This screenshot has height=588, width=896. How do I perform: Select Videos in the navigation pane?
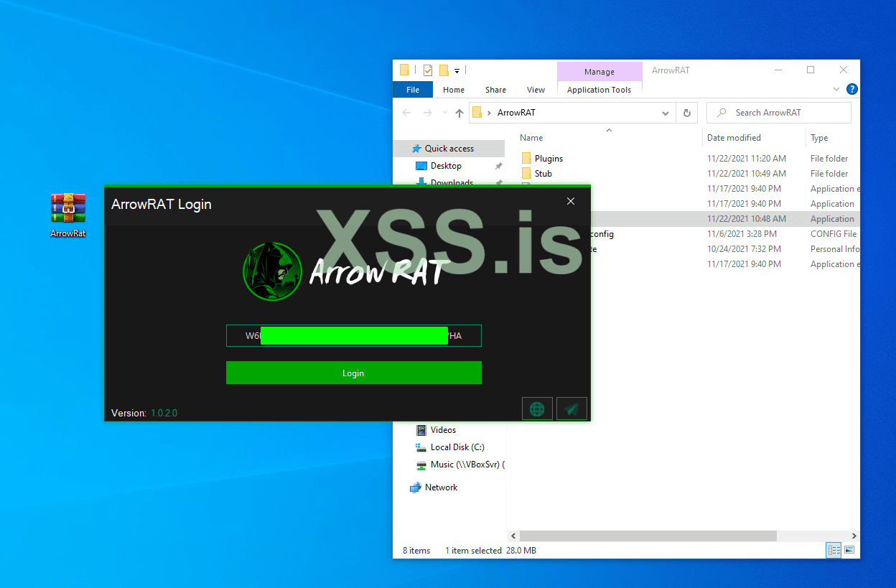coord(443,430)
